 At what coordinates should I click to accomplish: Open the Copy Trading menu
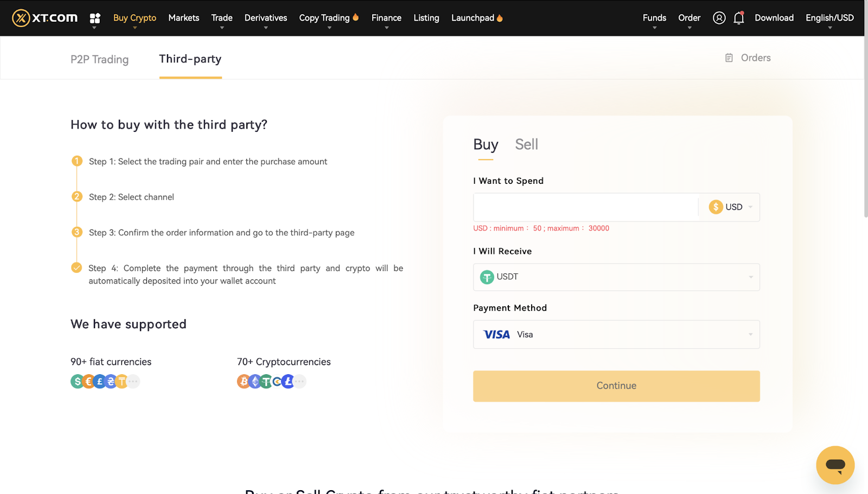click(x=324, y=18)
